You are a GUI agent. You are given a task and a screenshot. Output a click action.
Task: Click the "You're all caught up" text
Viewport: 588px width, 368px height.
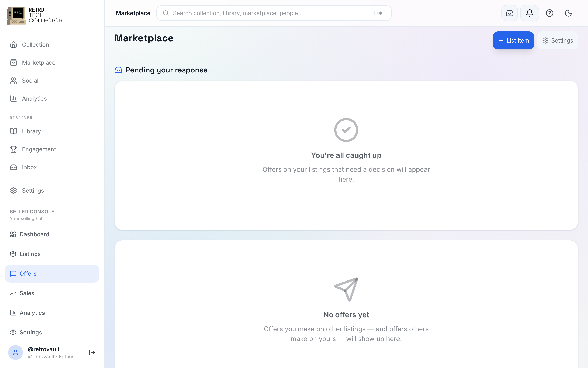[x=346, y=155]
